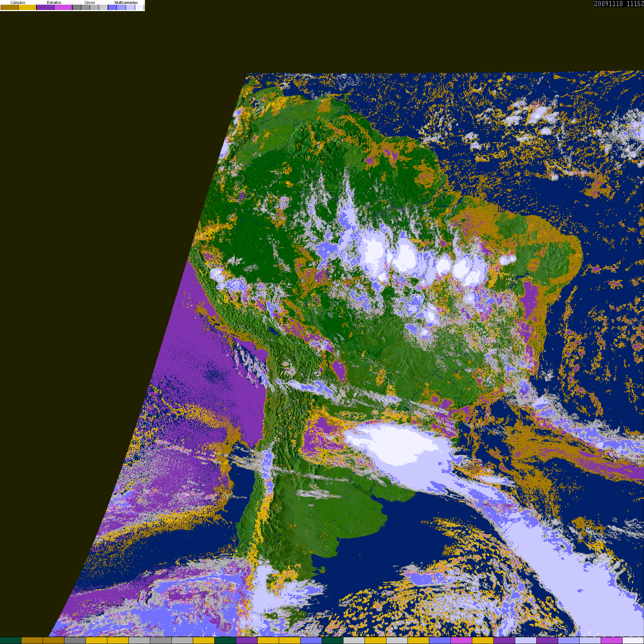Select the yellow Cúmulos legend swatch
644x644 pixels.
point(28,8)
